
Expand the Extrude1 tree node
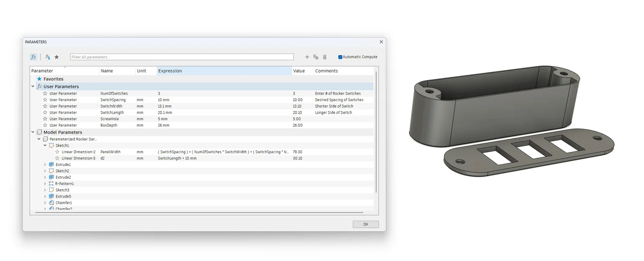pyautogui.click(x=45, y=165)
